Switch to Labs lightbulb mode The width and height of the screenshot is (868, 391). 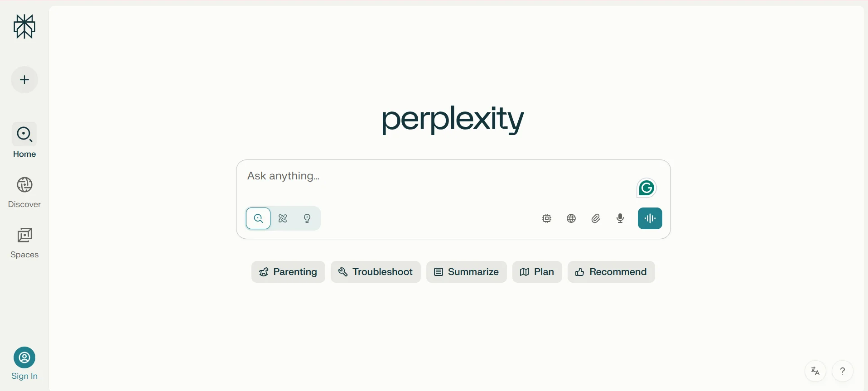coord(307,218)
